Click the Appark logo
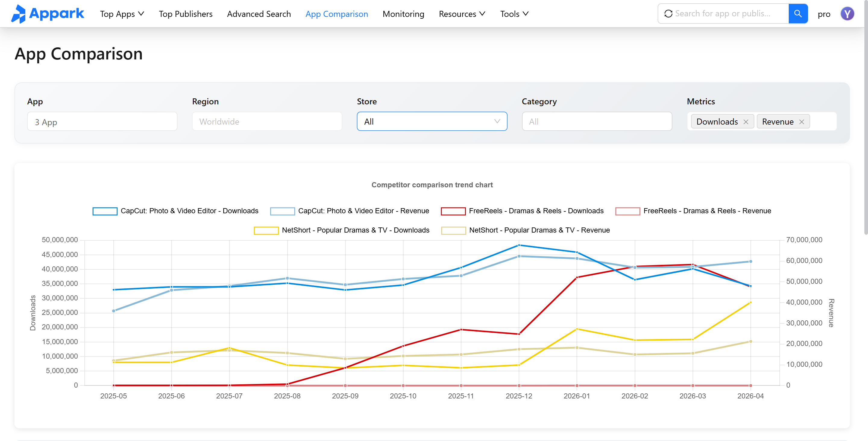This screenshot has width=868, height=441. pos(48,14)
